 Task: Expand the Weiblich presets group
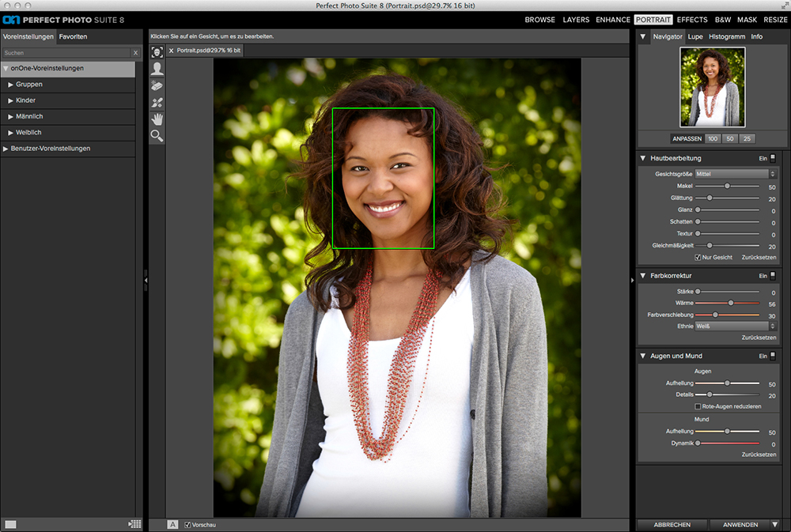(11, 133)
